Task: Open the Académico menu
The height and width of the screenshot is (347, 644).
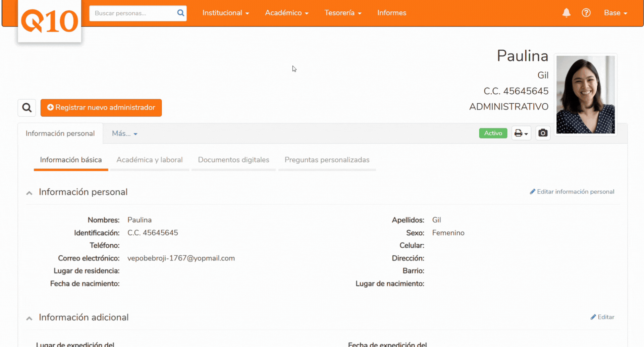Action: 286,13
